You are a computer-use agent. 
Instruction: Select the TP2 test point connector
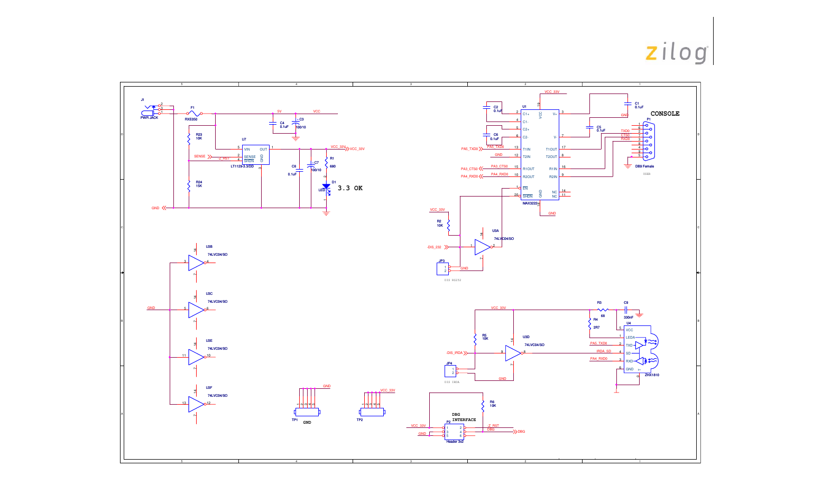pyautogui.click(x=372, y=412)
